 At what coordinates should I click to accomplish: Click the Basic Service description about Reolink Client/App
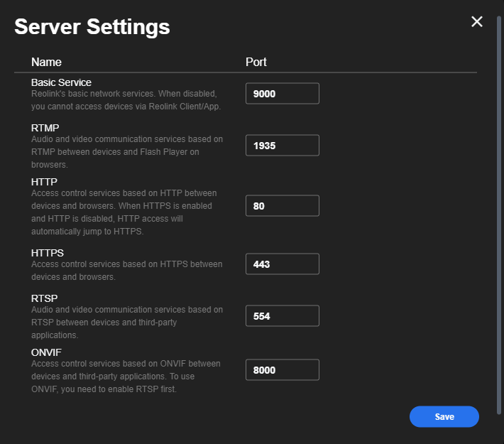coord(126,100)
